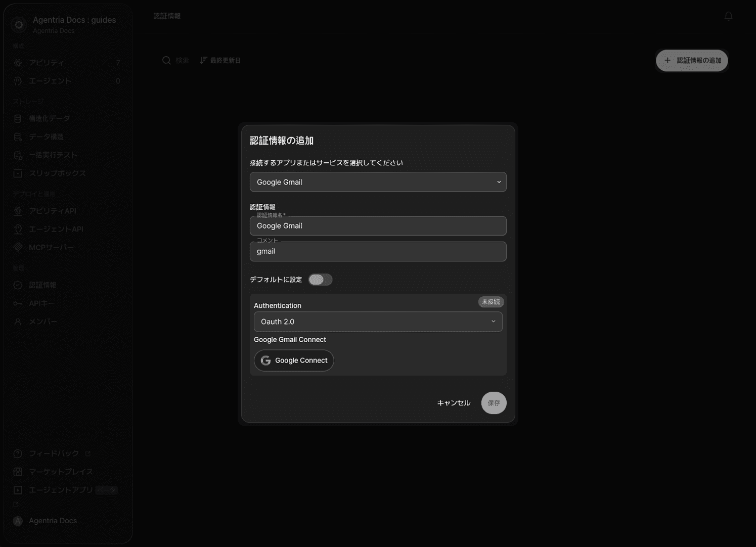
Task: Click the notification bell icon
Action: point(728,16)
